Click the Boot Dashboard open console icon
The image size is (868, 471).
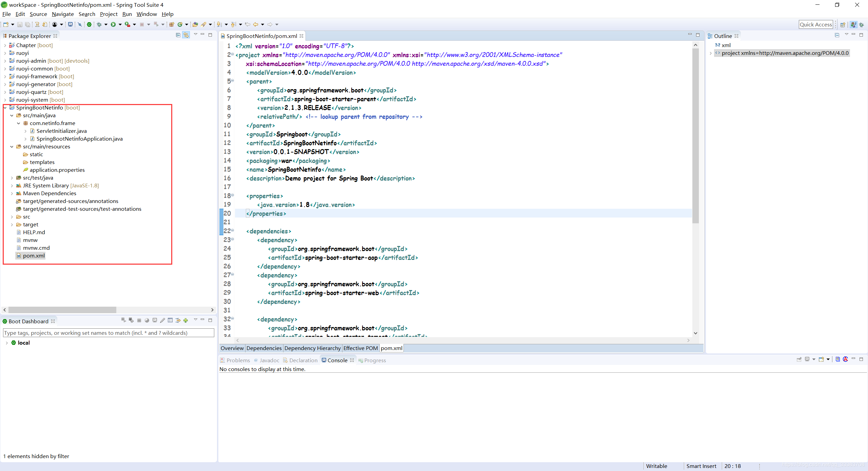[155, 321]
